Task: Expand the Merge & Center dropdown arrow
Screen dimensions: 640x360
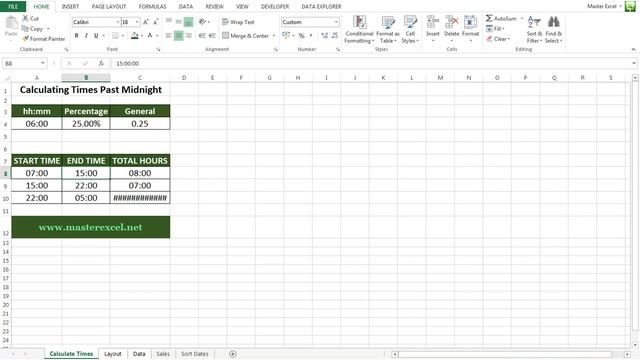Action: coord(274,36)
